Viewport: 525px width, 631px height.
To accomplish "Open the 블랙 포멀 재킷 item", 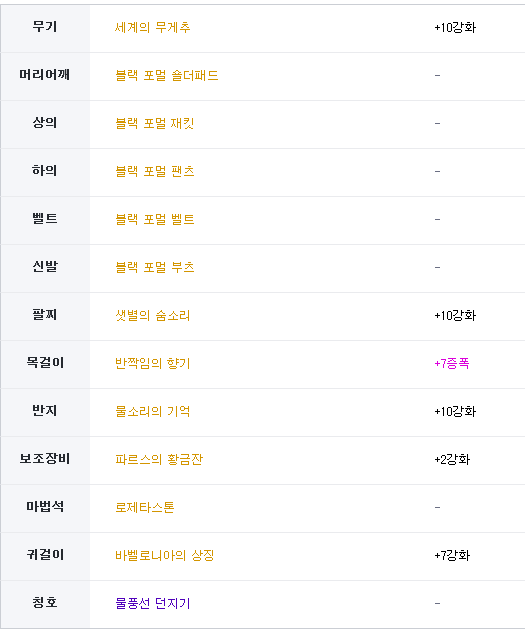I will [154, 124].
